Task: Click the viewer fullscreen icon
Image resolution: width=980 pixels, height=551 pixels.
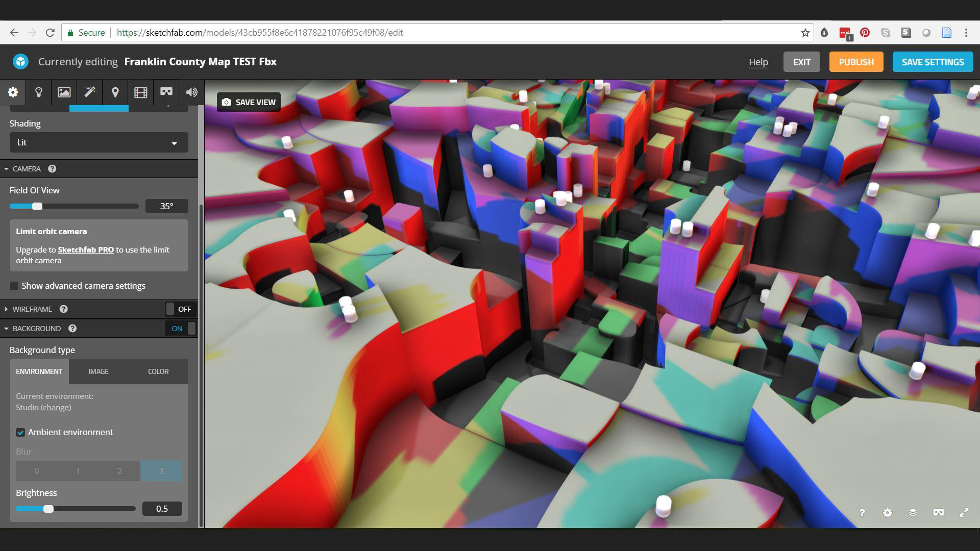Action: (x=964, y=513)
